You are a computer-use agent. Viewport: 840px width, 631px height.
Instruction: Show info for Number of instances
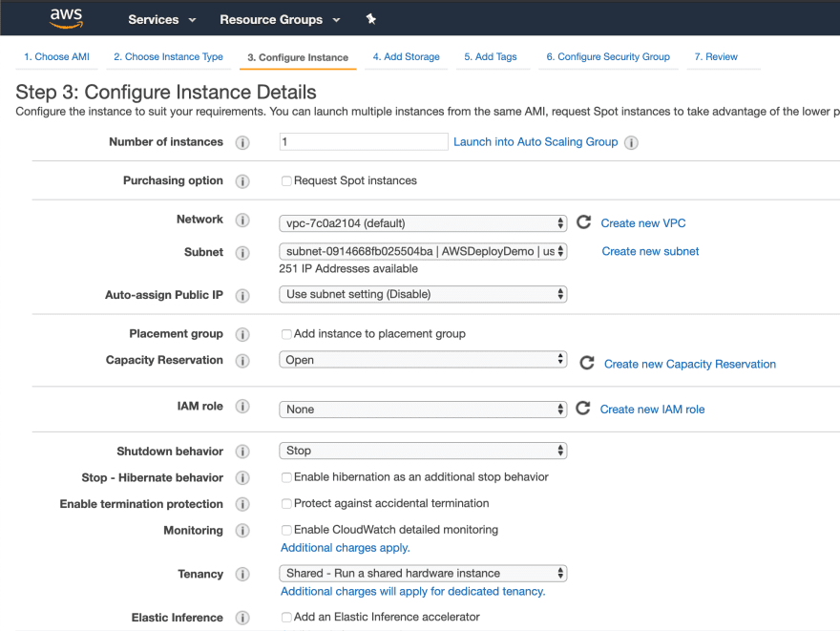click(x=242, y=142)
